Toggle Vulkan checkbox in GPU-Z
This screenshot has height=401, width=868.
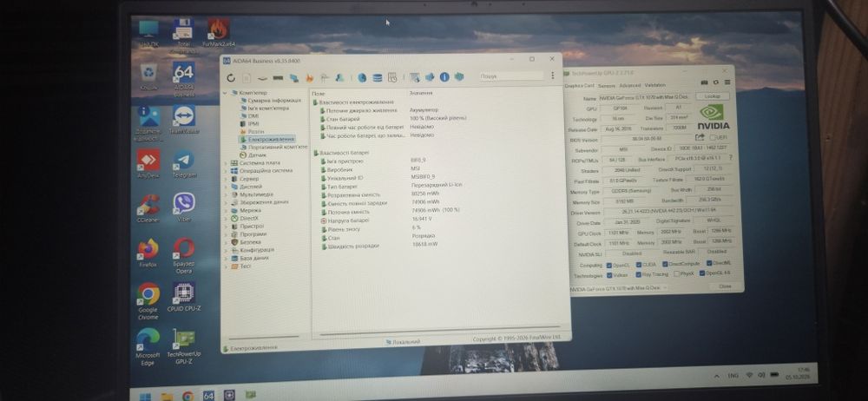(x=609, y=275)
